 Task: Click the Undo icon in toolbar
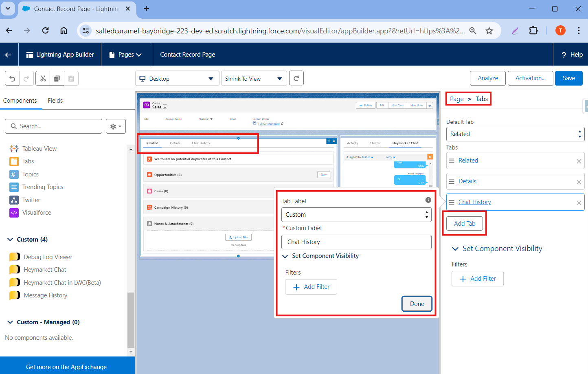(12, 78)
